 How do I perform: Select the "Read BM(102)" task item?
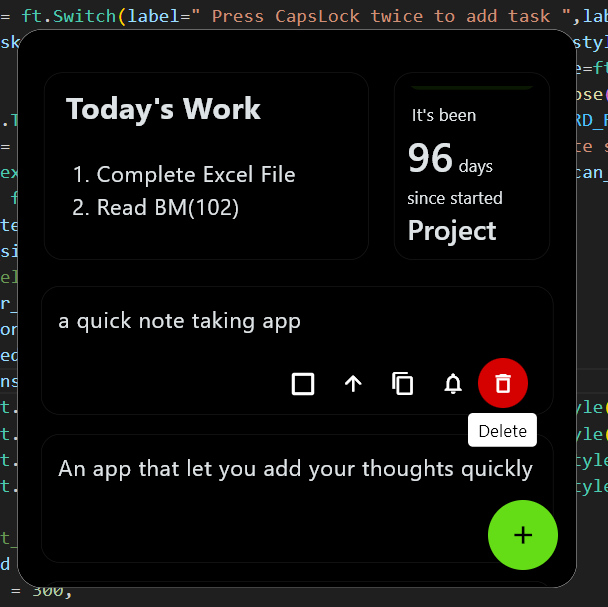(x=167, y=208)
